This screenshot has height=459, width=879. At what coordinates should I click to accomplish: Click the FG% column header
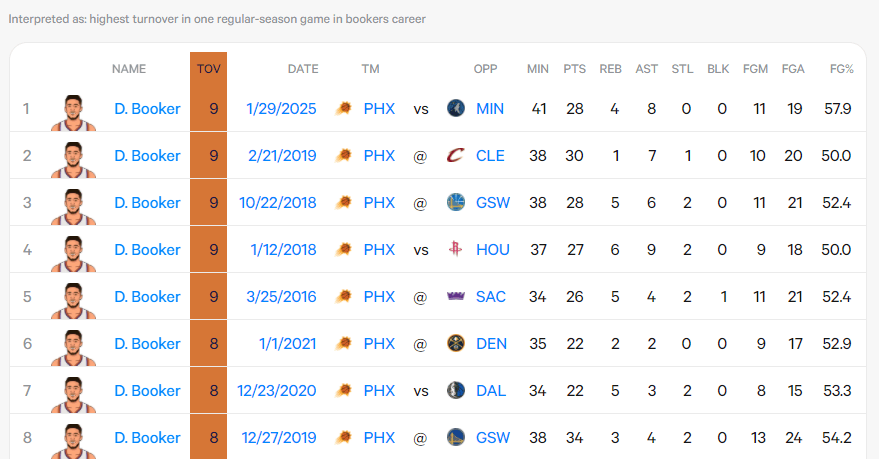(x=842, y=69)
